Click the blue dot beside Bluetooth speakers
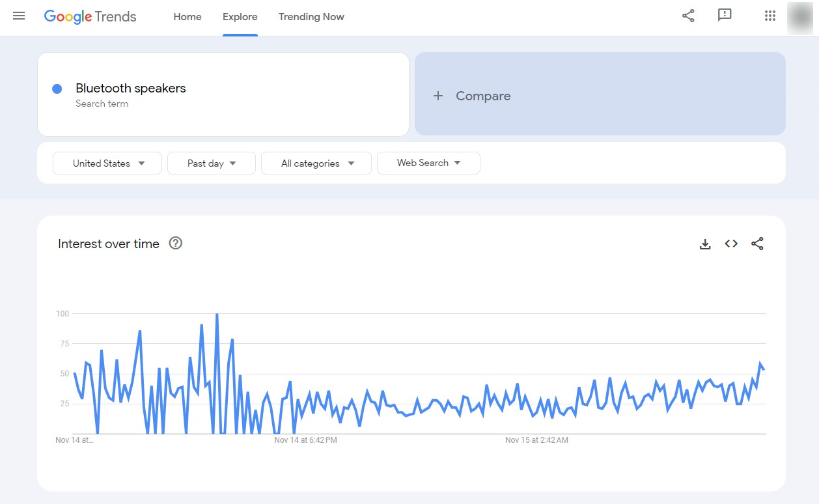The height and width of the screenshot is (504, 819). (x=57, y=89)
